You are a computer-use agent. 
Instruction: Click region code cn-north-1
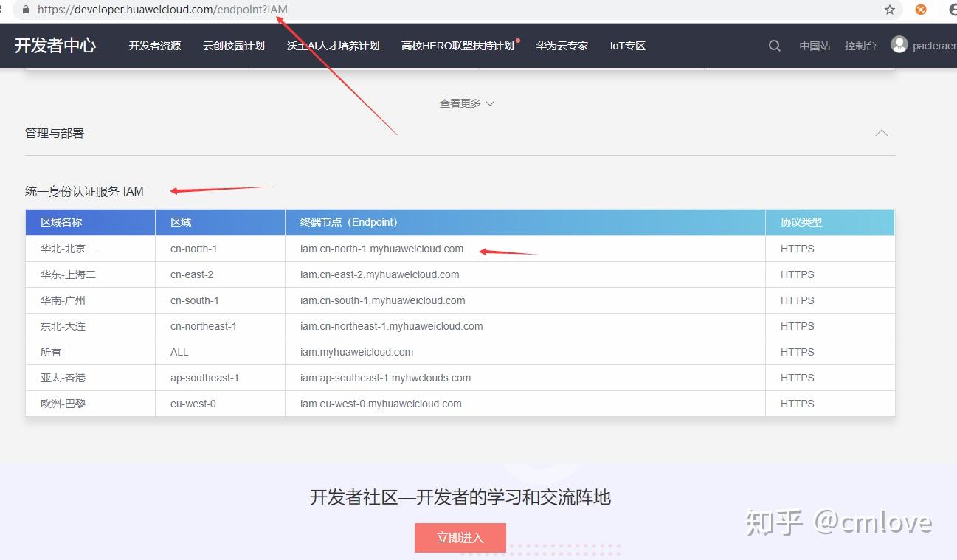(193, 249)
